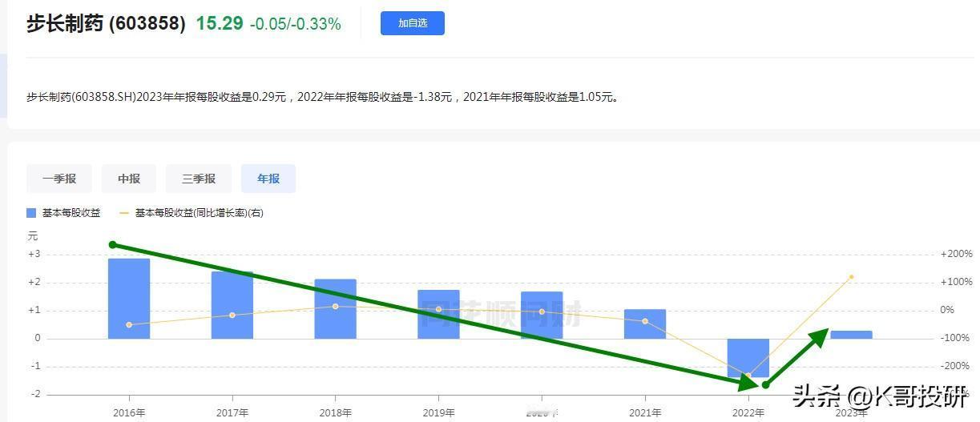
Task: Click the 2016年 earnings bar
Action: pyautogui.click(x=129, y=298)
